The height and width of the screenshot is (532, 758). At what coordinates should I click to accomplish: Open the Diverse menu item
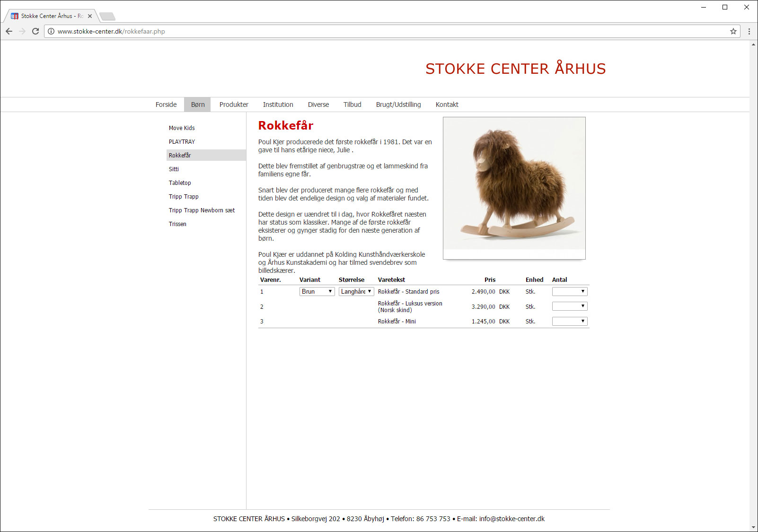click(318, 105)
